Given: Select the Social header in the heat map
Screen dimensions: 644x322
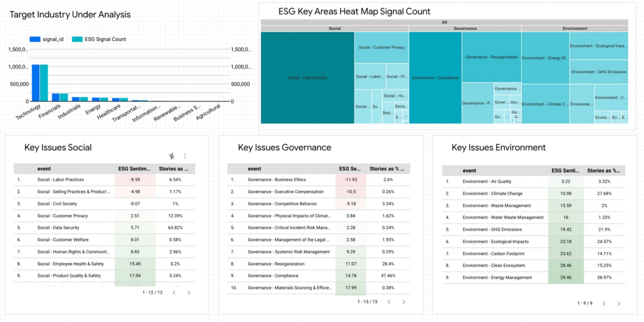Looking at the screenshot, I should point(334,28).
